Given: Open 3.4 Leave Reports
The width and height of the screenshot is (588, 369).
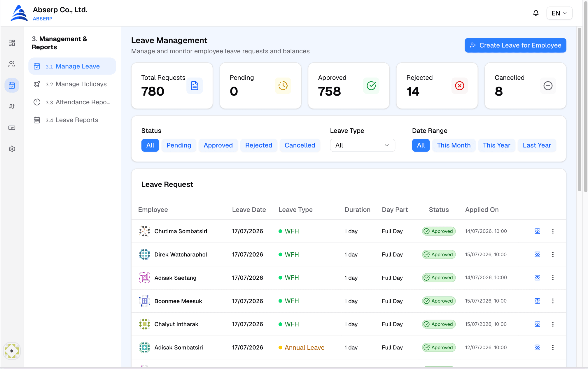Looking at the screenshot, I should (72, 120).
